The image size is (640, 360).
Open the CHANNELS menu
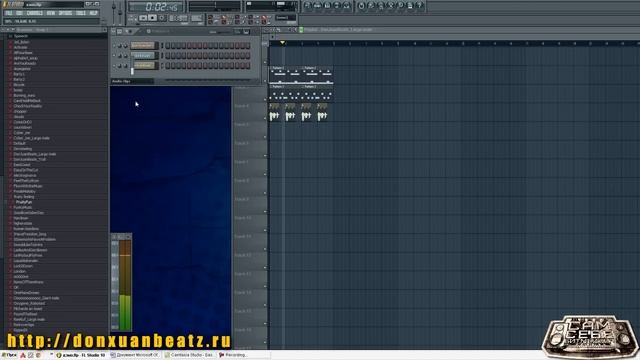pyautogui.click(x=35, y=13)
